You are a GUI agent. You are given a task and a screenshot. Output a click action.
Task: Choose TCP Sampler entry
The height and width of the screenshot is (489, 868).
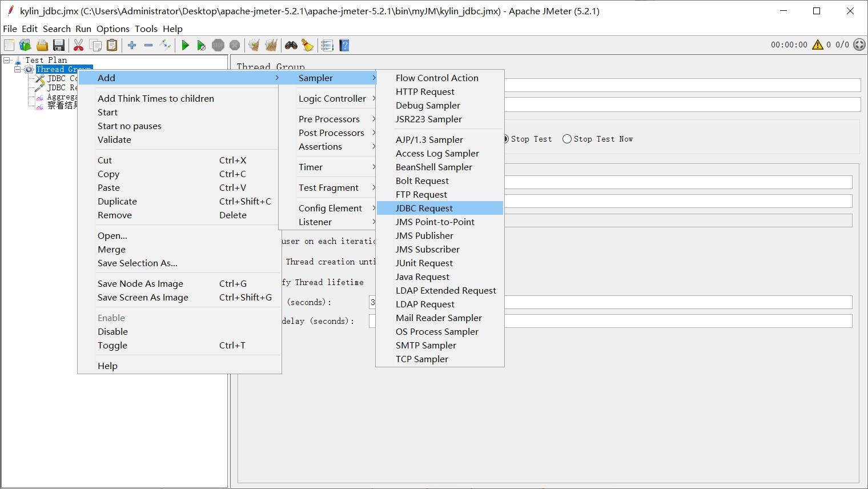[440, 359]
